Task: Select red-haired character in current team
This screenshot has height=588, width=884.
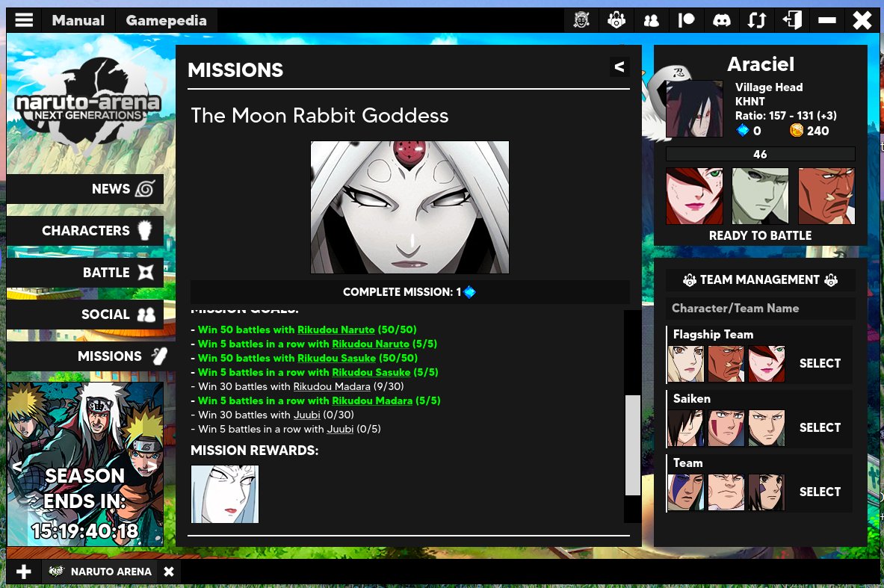Action: pyautogui.click(x=694, y=196)
